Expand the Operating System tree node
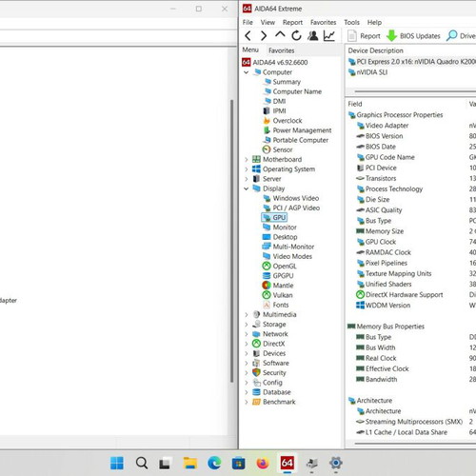Viewport: 476px width, 476px height. click(x=247, y=169)
